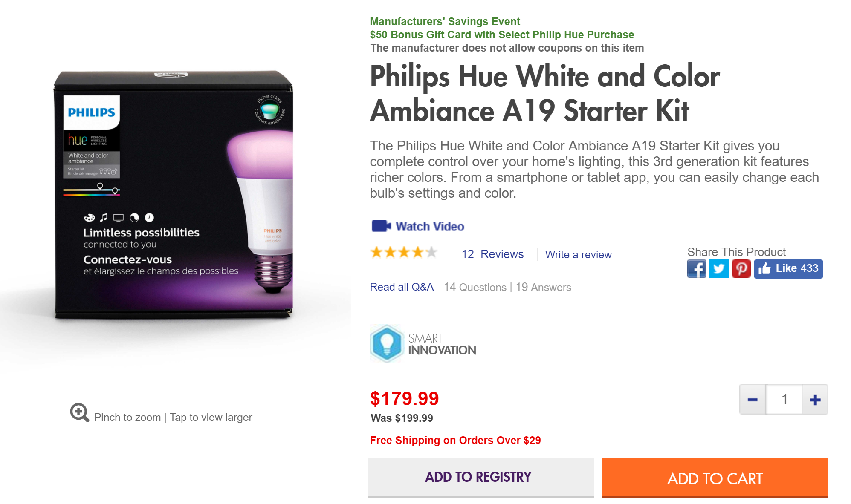Click Manufacturers' Savings Event link
Viewport: 851px width, 504px height.
(445, 21)
